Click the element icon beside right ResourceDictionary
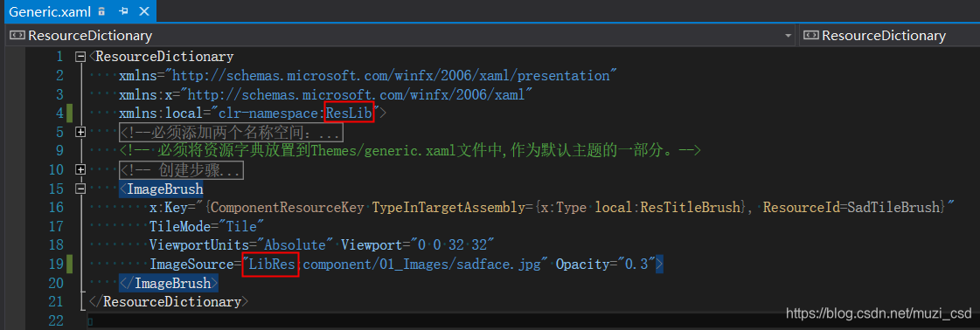 (x=810, y=36)
